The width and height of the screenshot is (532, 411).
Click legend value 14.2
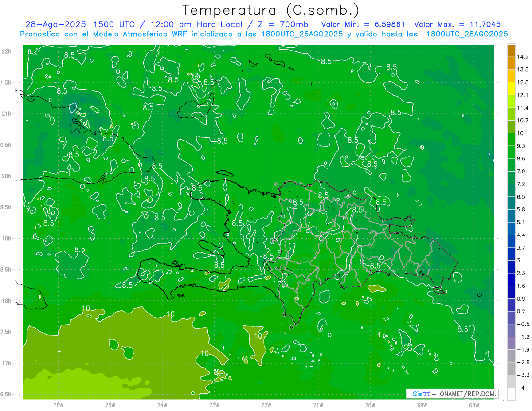[x=523, y=57]
